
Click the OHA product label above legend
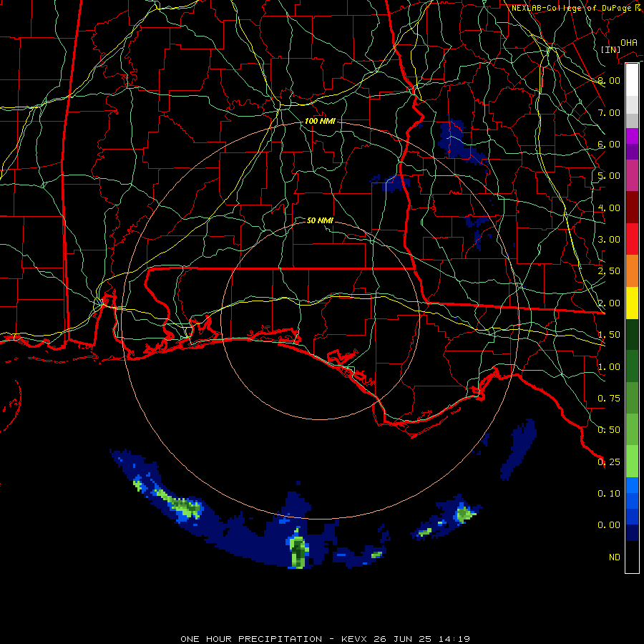pos(628,42)
